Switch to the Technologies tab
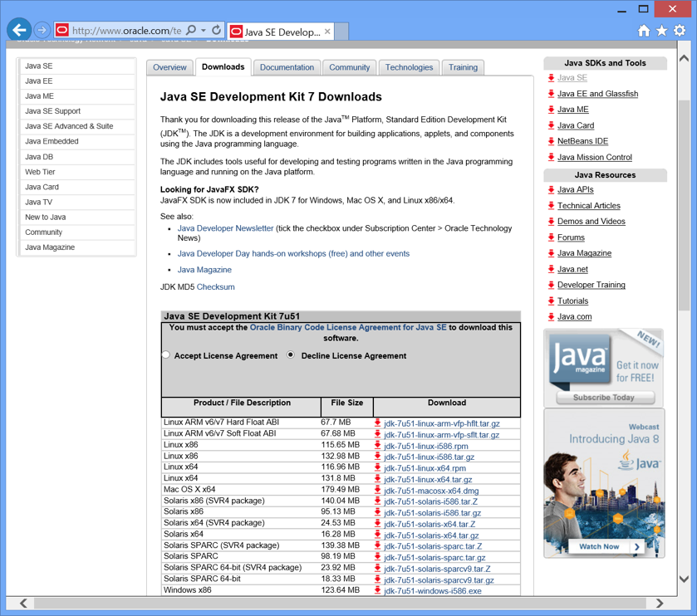 click(x=409, y=67)
